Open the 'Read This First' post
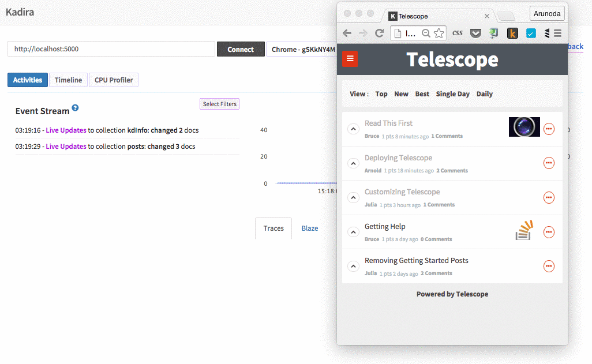 point(388,123)
